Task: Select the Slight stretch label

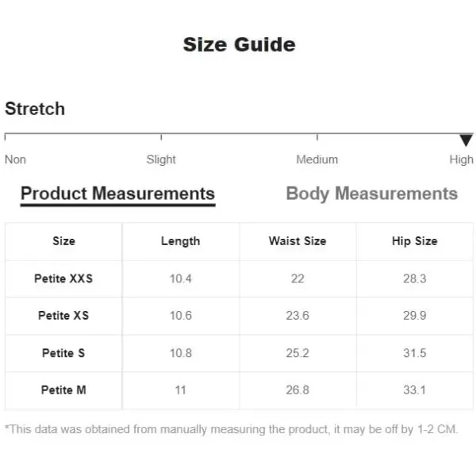Action: tap(161, 159)
